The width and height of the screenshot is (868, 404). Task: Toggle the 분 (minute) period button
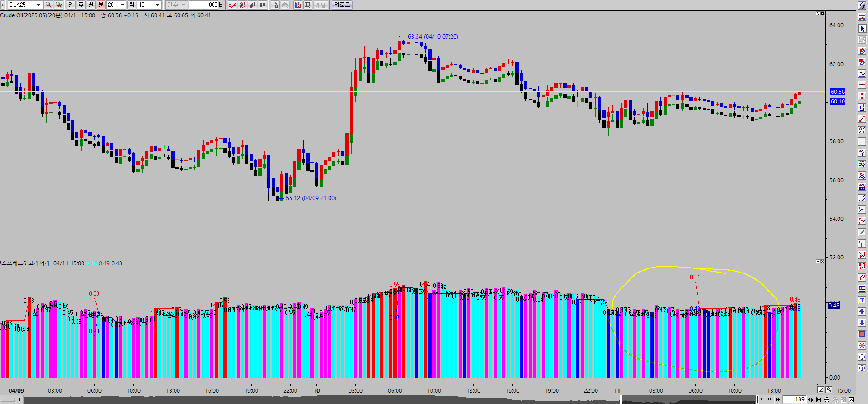coord(101,5)
